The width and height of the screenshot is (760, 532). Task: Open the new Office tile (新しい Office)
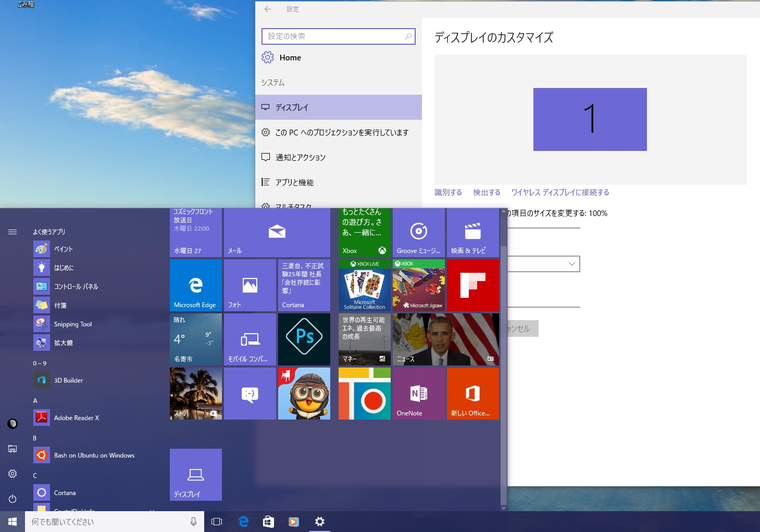click(473, 394)
